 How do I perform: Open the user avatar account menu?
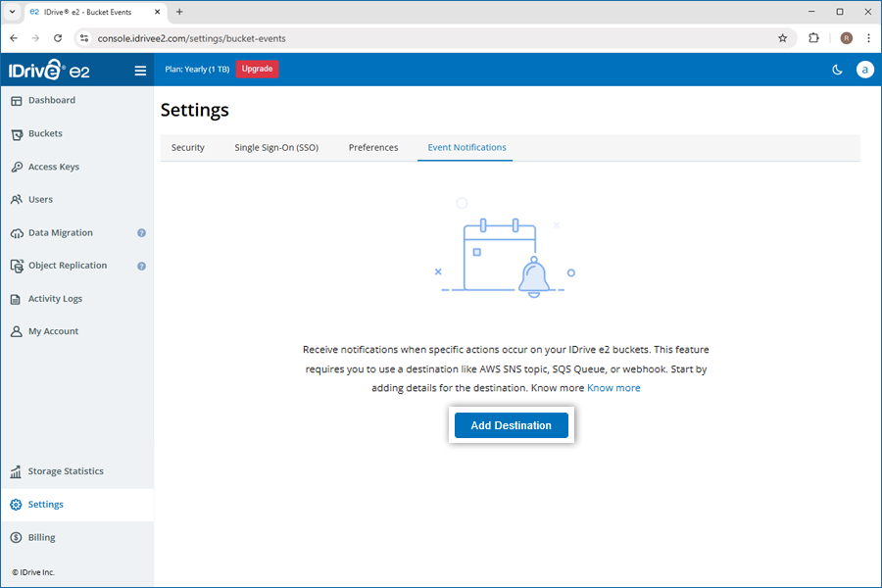coord(864,70)
